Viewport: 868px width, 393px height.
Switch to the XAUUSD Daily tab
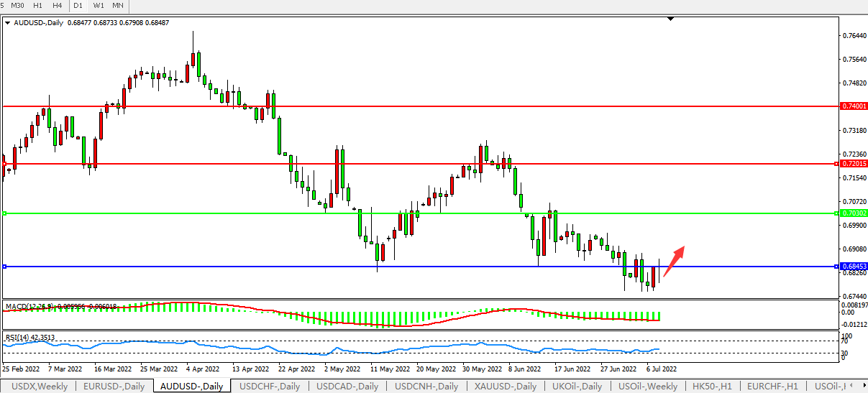click(x=507, y=387)
